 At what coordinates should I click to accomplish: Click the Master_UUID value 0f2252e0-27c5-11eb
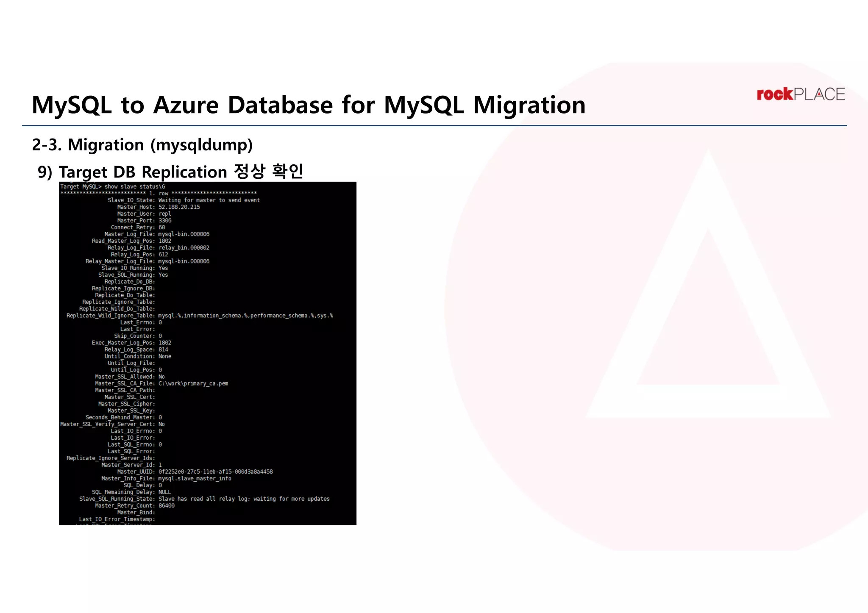click(216, 471)
